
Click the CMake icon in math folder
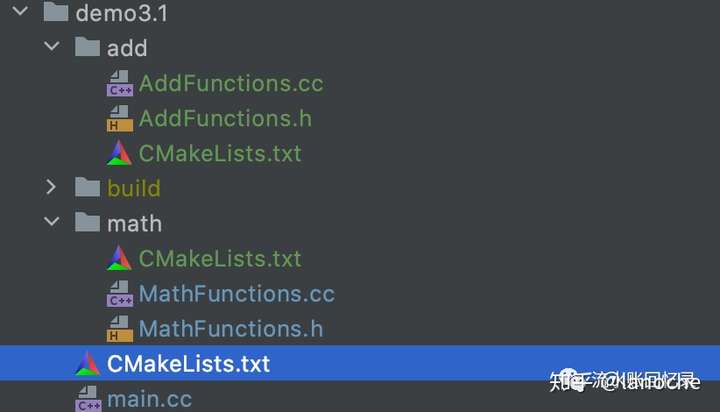point(119,258)
